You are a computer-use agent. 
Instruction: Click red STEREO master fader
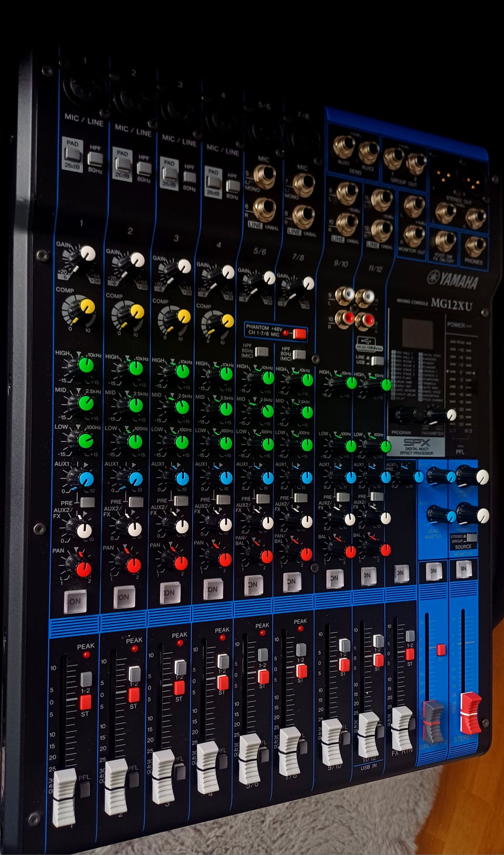(x=470, y=713)
